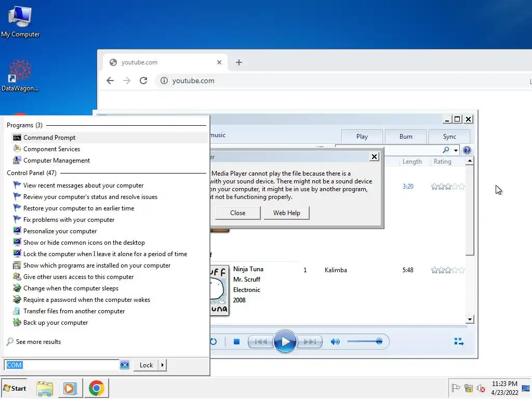Click the Action Center flag tray icon
Viewport: 532px width, 399px height.
[456, 388]
